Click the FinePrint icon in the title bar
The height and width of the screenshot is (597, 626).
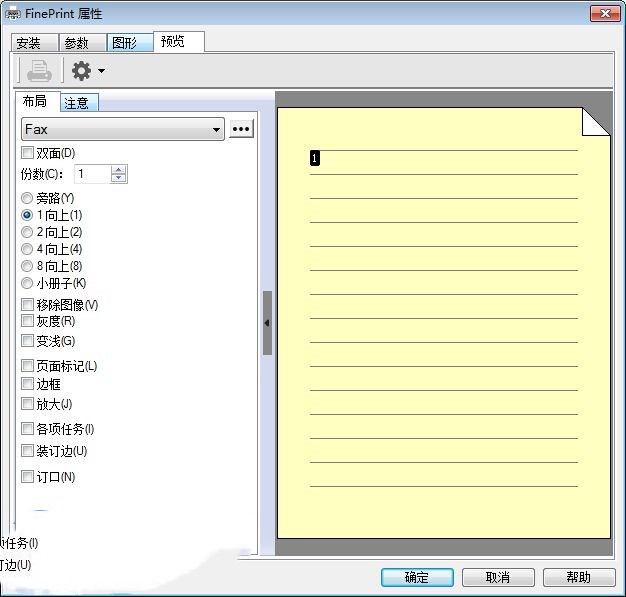(12, 14)
